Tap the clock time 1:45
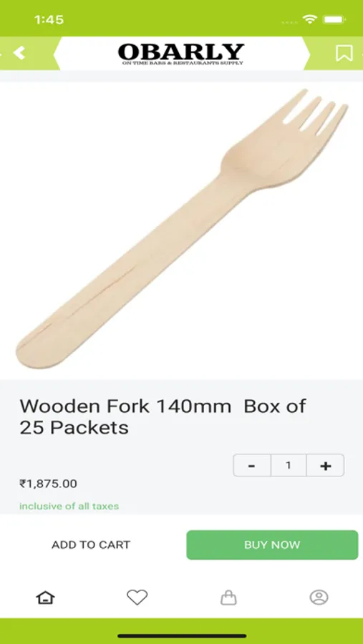363x644 pixels. point(49,20)
